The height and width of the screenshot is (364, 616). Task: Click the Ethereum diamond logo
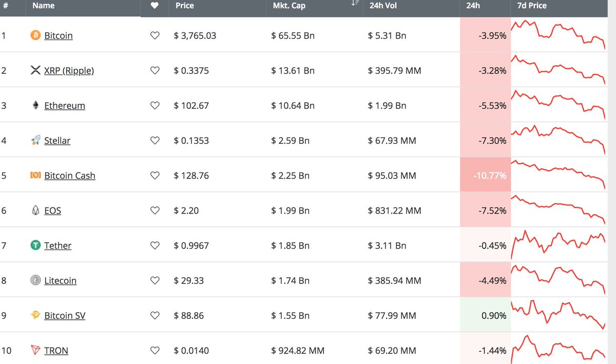(35, 105)
